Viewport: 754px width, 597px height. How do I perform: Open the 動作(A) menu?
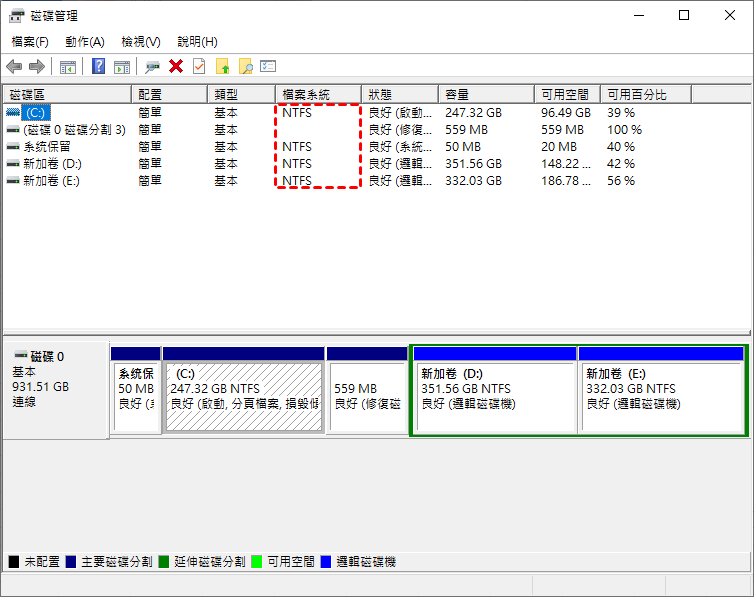[85, 42]
